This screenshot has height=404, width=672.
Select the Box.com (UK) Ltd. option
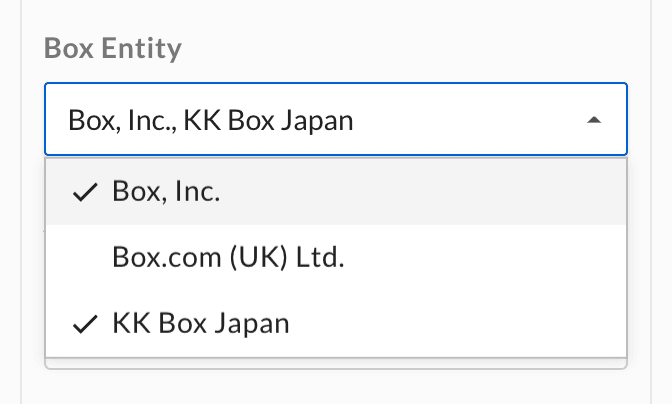[336, 257]
